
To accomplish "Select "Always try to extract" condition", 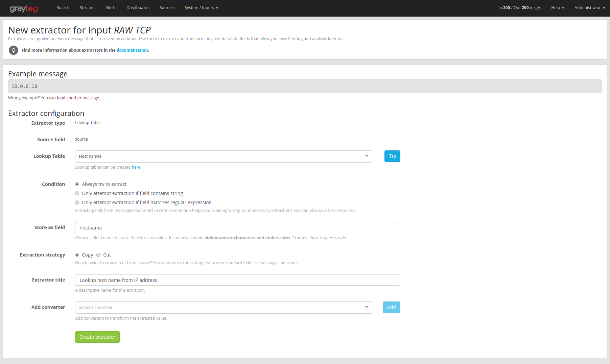I will (77, 184).
